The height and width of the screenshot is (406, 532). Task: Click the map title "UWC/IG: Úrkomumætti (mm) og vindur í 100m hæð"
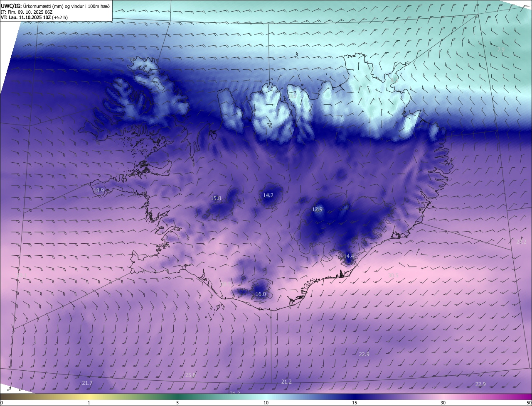click(x=55, y=5)
